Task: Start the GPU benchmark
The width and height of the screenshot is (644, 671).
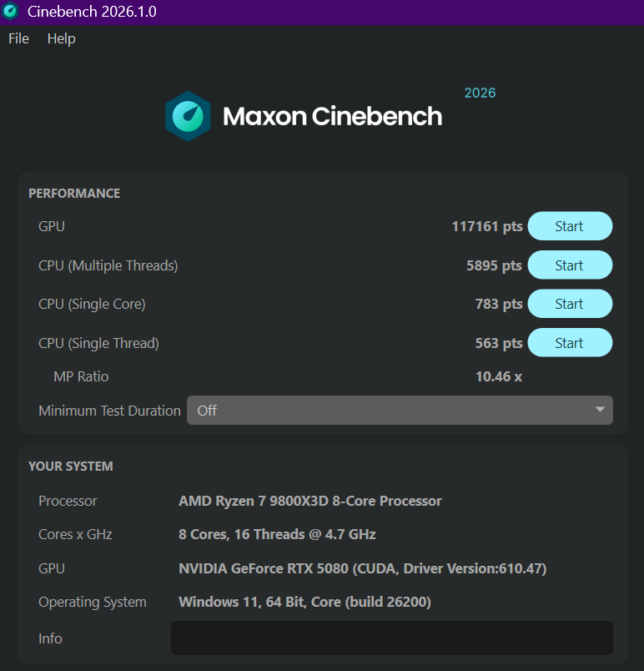Action: pyautogui.click(x=570, y=226)
